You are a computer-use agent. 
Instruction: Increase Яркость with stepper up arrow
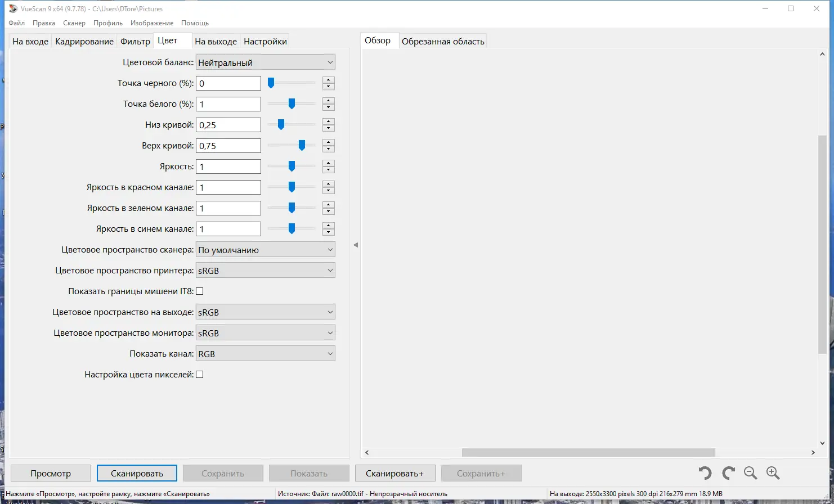point(329,163)
